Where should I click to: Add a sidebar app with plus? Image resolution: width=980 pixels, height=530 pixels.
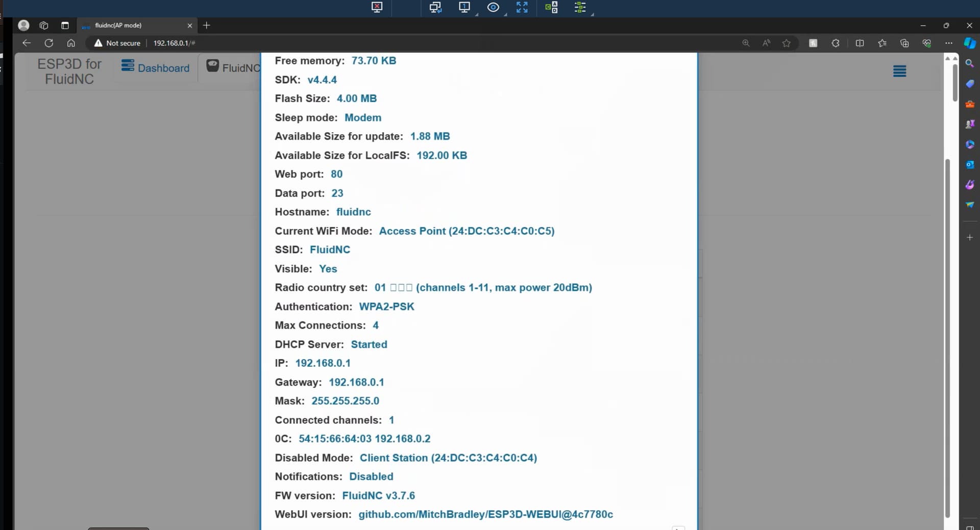coord(970,237)
